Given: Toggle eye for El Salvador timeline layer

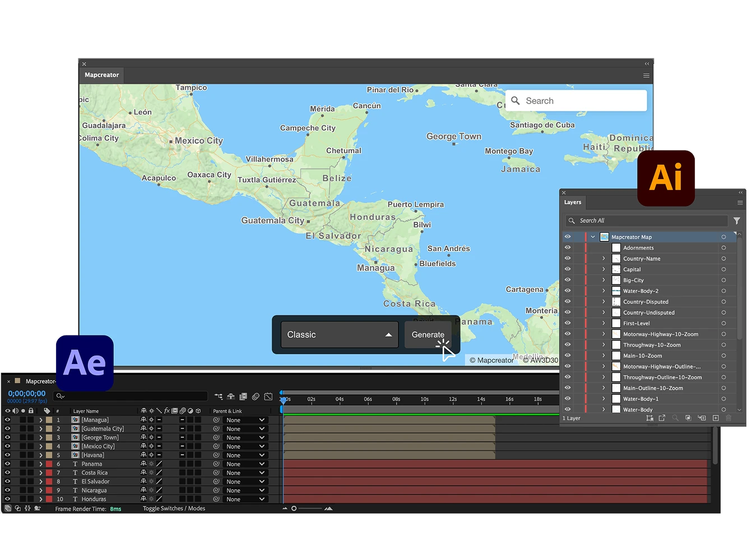Looking at the screenshot, I should (x=8, y=482).
